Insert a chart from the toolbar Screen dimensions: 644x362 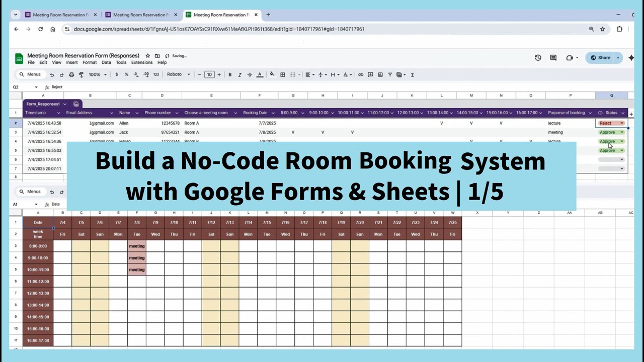[380, 74]
